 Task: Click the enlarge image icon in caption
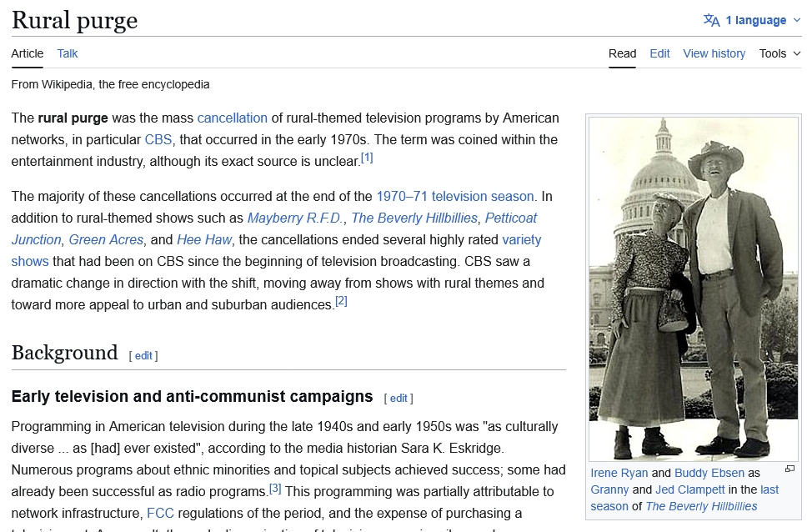click(789, 469)
